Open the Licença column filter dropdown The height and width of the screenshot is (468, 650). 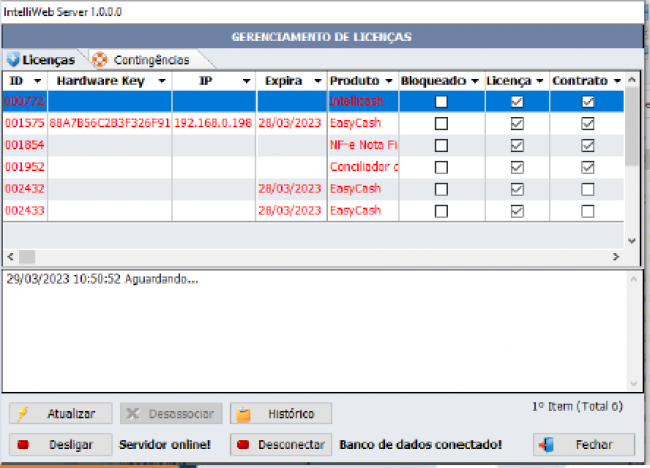(x=540, y=81)
